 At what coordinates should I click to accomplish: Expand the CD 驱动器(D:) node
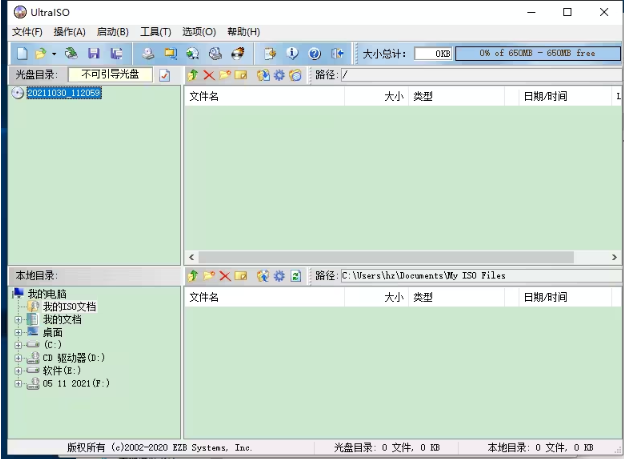pyautogui.click(x=18, y=358)
